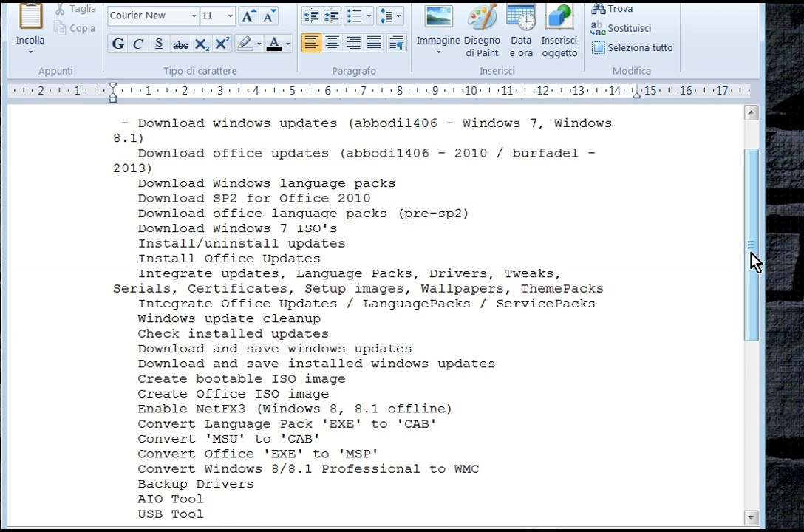Justify the paragraph text
Viewport: 804px width, 532px height.
375,43
